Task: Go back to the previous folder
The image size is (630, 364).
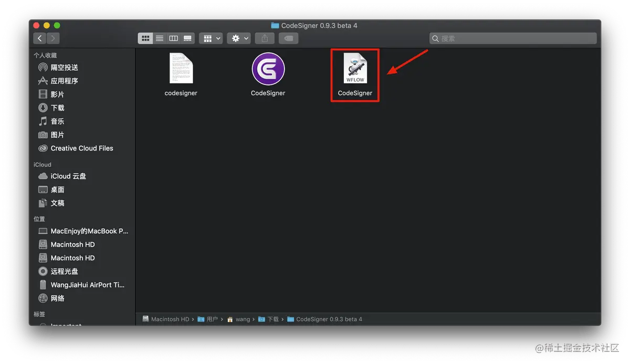Action: pos(40,38)
